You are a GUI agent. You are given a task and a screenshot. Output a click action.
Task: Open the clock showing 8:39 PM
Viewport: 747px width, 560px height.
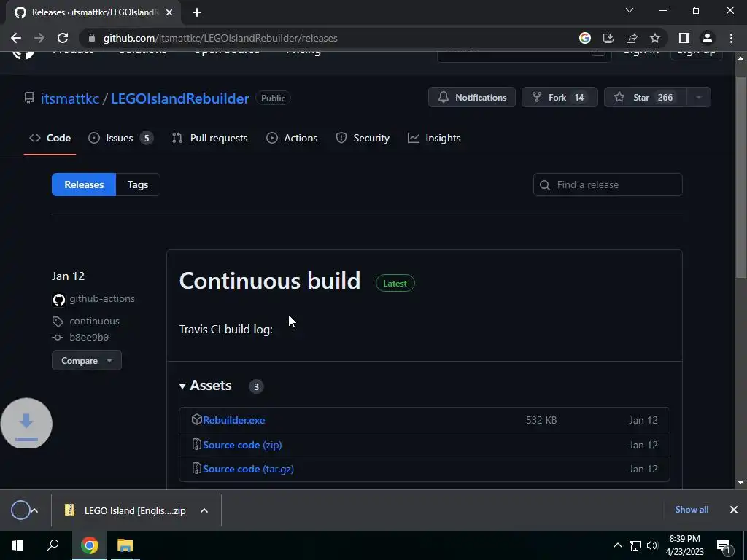coord(684,545)
